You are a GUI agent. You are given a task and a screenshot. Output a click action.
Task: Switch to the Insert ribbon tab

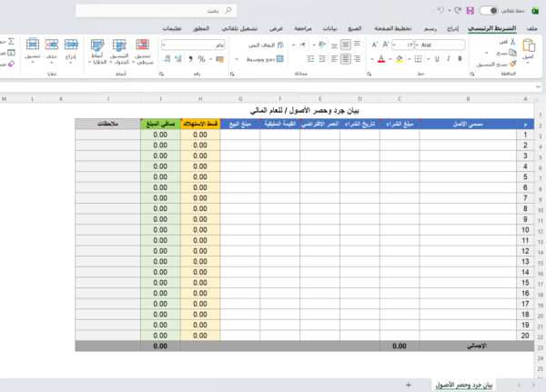[x=452, y=28]
